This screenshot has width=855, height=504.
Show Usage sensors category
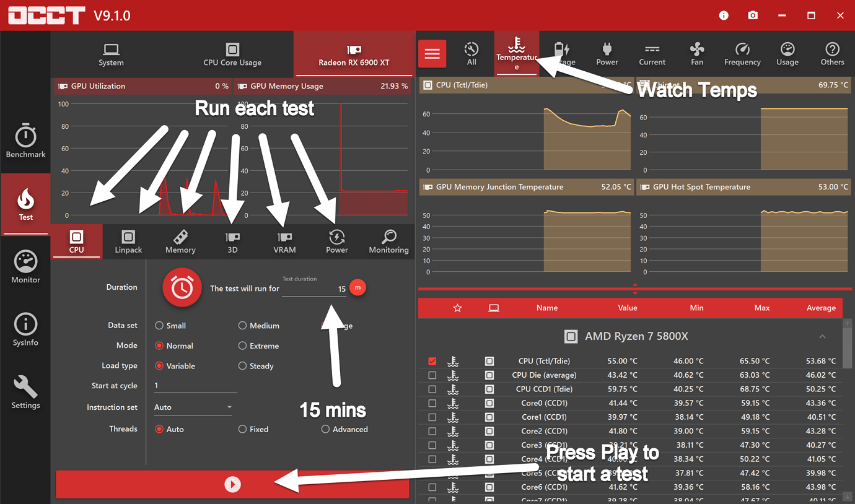coord(787,54)
